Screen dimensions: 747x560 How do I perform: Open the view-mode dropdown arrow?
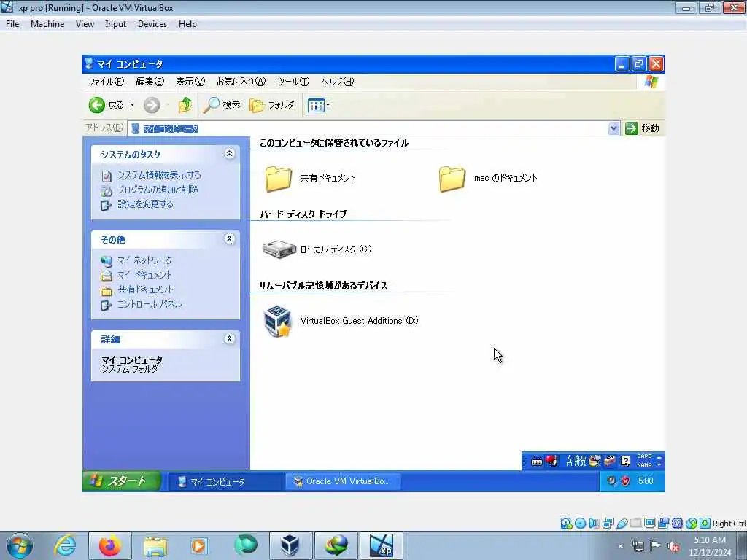coord(328,105)
